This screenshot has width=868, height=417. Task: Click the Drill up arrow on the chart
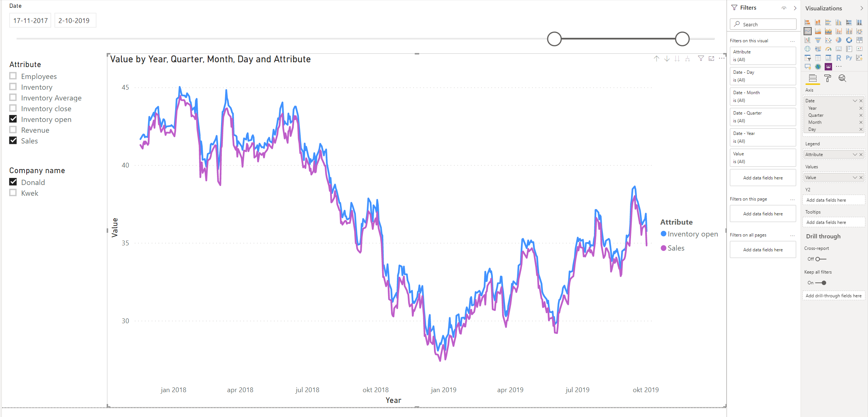click(x=657, y=59)
